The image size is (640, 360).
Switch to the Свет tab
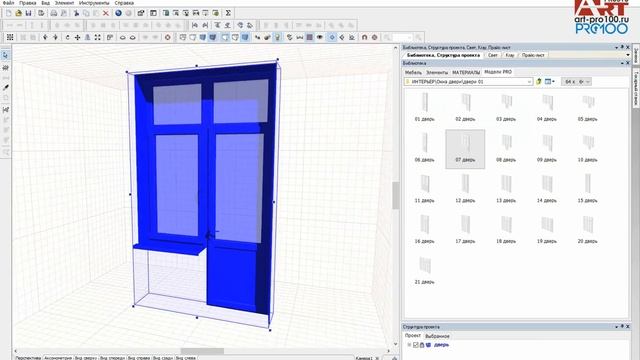[493, 55]
